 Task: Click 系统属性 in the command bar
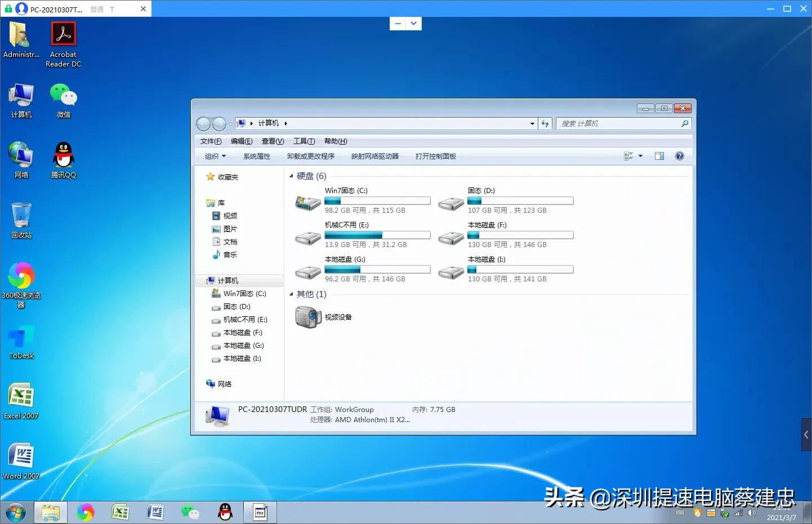tap(257, 156)
